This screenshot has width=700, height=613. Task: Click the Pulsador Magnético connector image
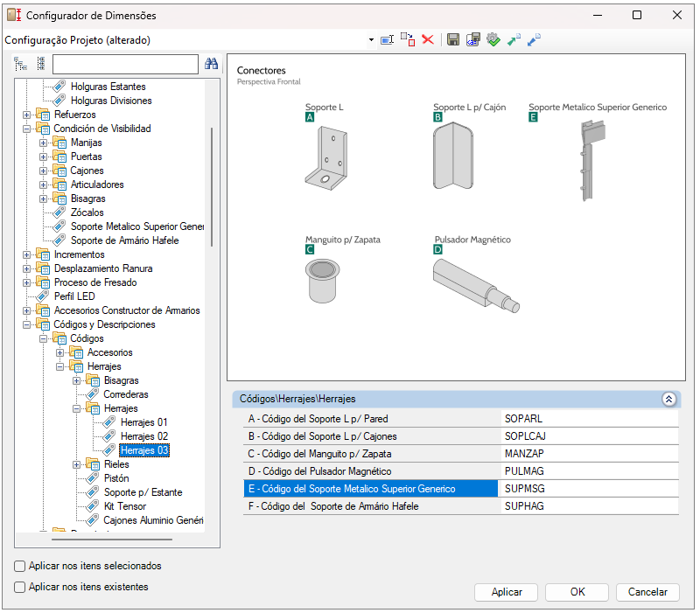click(x=476, y=285)
